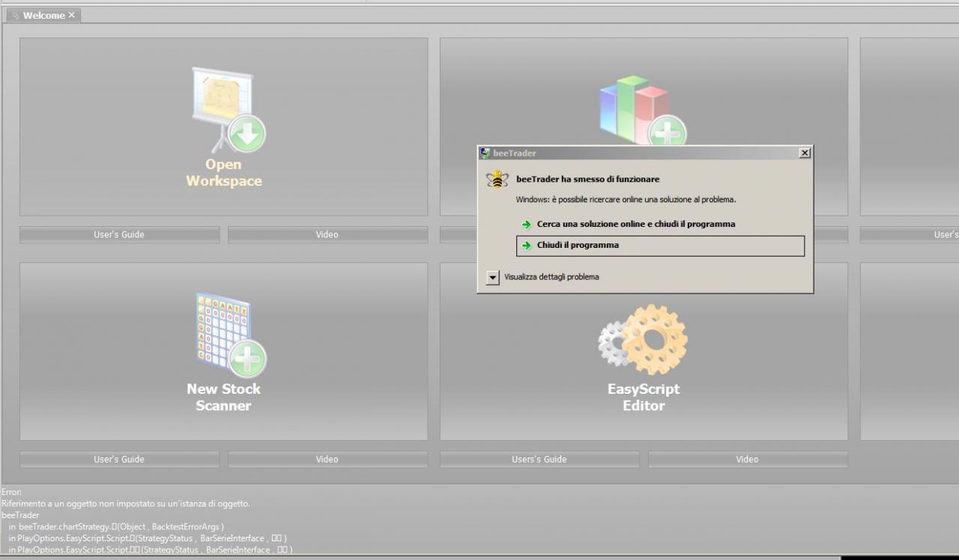Click the bee icon in error dialog
Screen dimensions: 959x560
click(x=497, y=180)
